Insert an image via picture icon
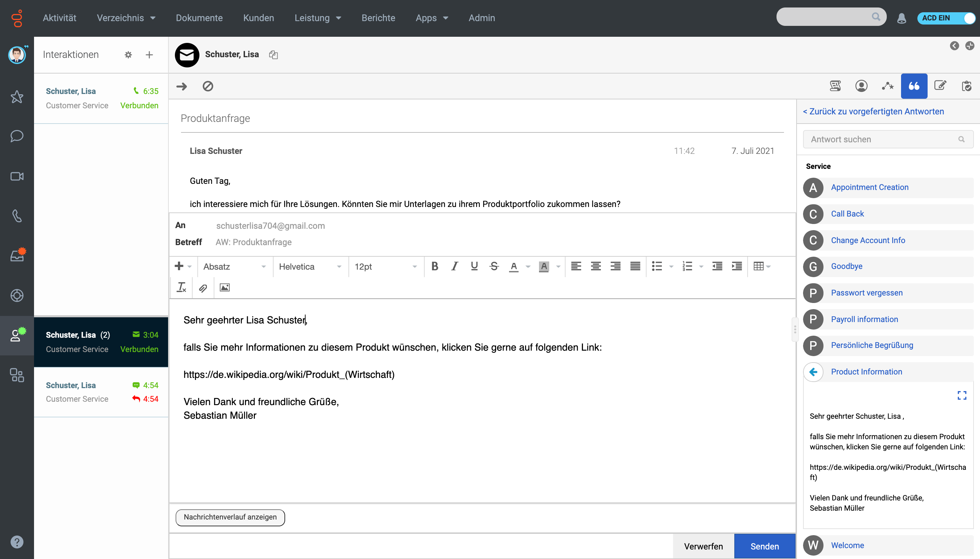Screen dimensions: 980x559 (x=225, y=288)
